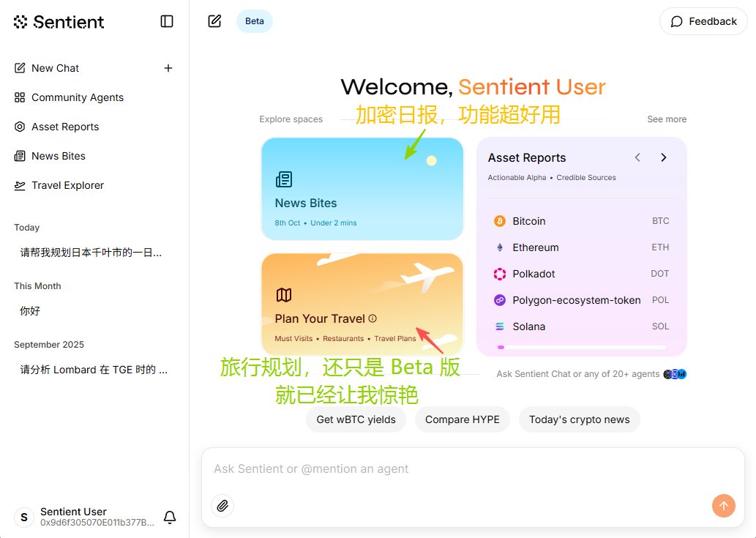756x538 pixels.
Task: Open the Feedback button
Action: click(x=703, y=21)
